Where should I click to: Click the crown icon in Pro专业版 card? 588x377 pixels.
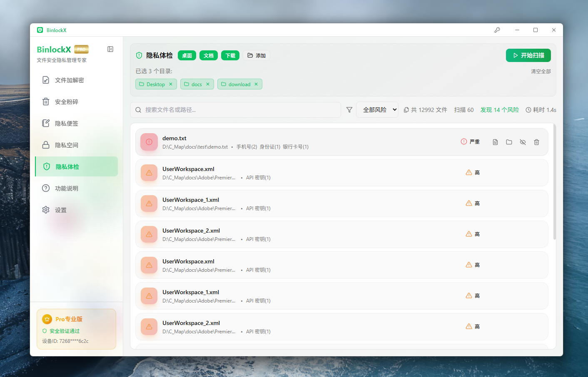click(47, 319)
